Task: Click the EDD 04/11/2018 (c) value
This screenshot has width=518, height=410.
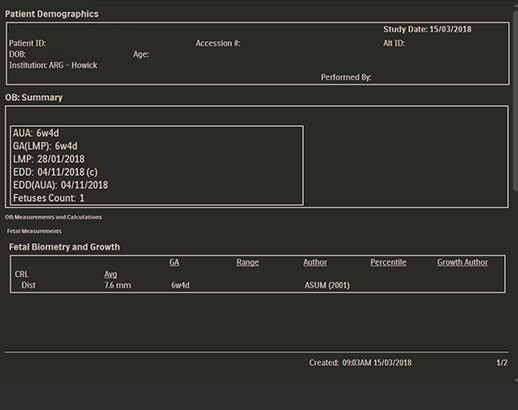Action: (x=67, y=172)
